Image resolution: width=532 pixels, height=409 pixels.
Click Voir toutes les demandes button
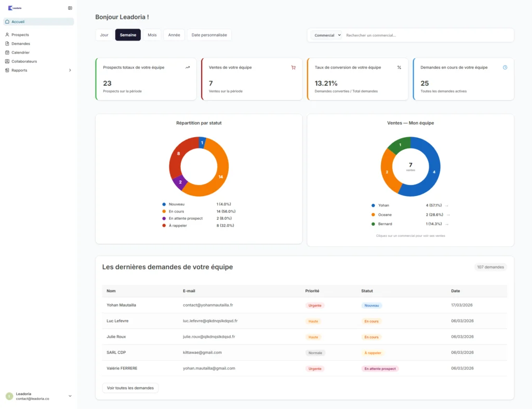130,388
